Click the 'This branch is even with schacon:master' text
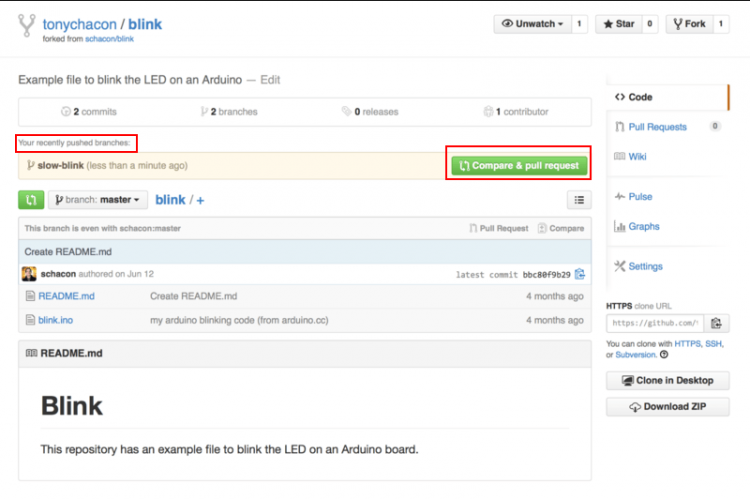750x499 pixels. click(103, 228)
